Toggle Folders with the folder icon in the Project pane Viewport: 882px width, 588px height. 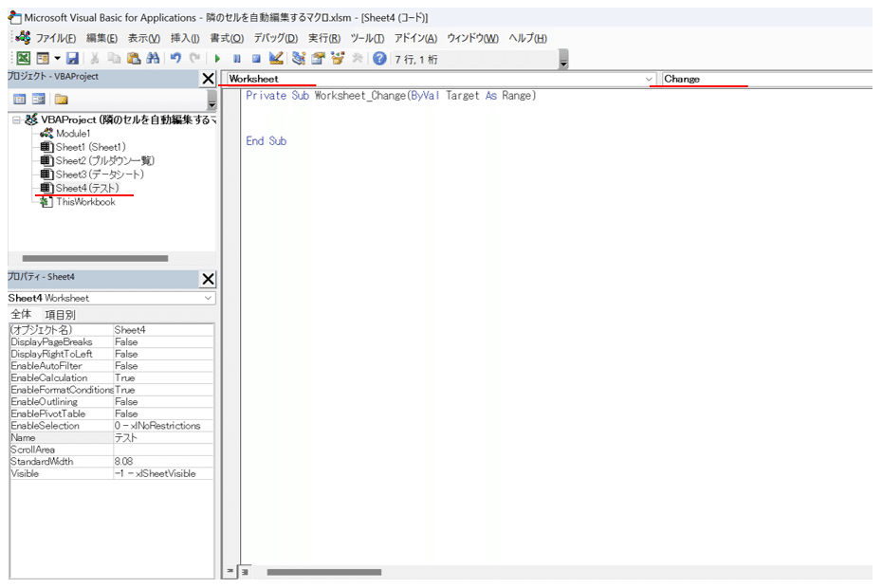62,100
